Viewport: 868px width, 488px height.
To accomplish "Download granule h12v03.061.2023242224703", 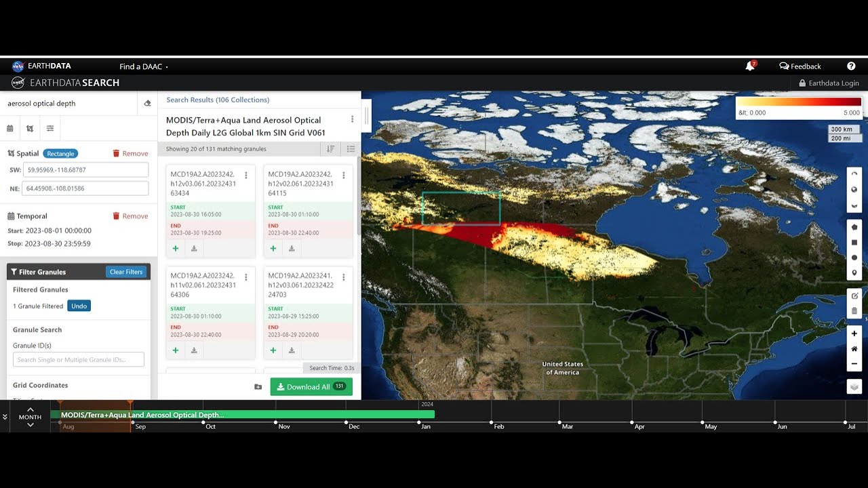I will (x=292, y=350).
